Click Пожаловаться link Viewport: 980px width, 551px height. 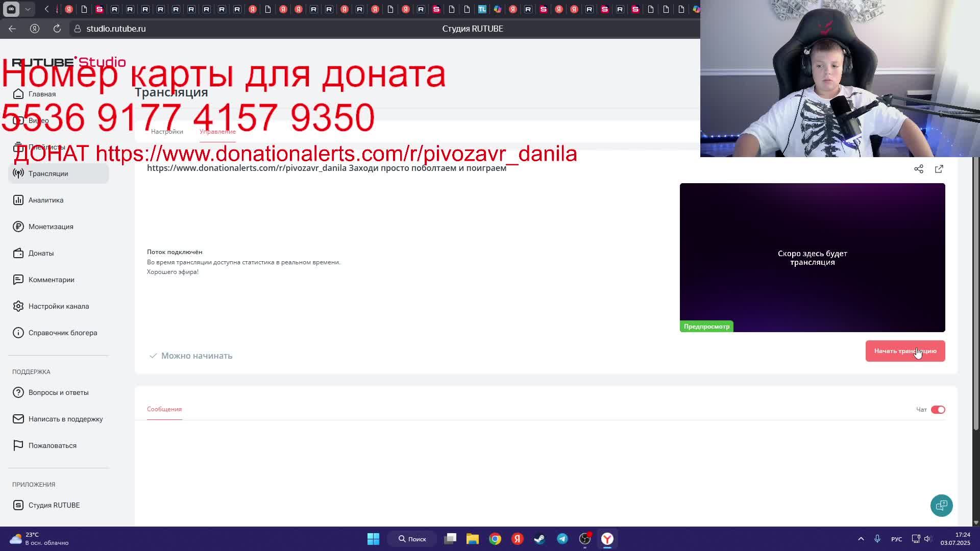[53, 445]
